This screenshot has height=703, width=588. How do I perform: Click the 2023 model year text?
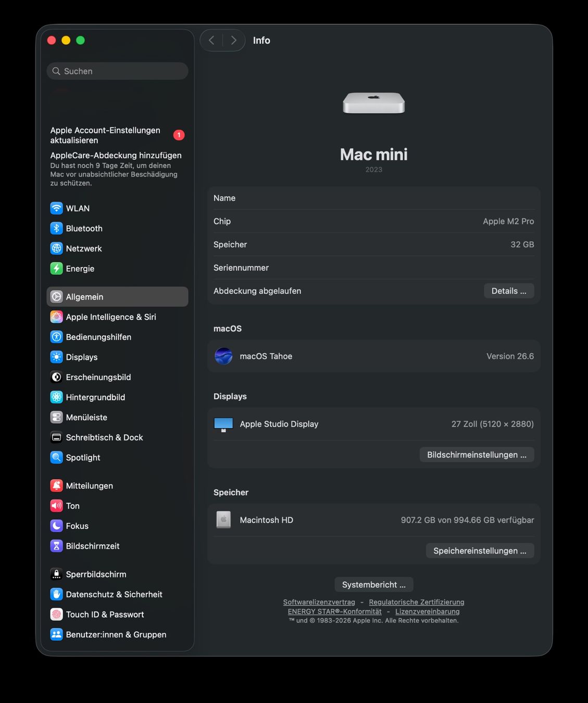(374, 170)
